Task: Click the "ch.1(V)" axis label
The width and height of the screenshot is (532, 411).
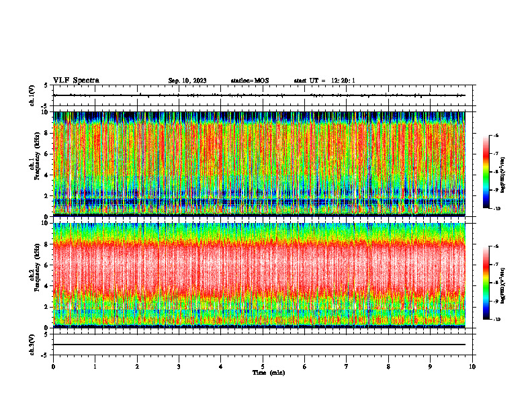Action: (32, 95)
